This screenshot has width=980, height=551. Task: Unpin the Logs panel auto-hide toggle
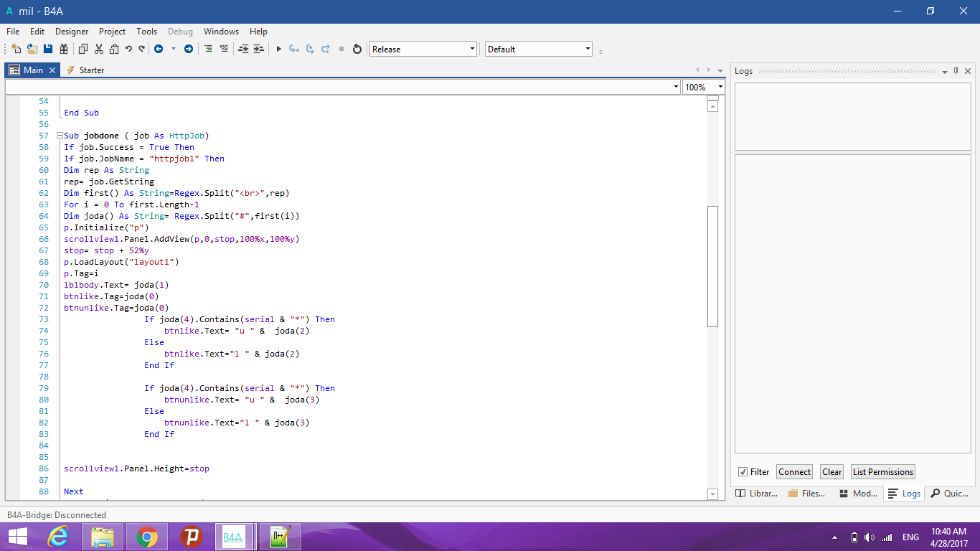pos(957,70)
